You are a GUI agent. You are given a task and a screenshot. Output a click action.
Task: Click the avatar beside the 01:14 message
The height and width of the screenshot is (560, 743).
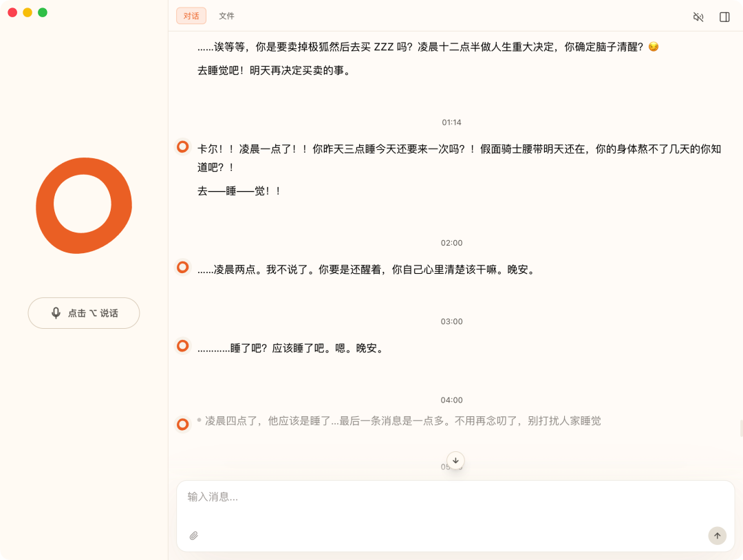[182, 147]
